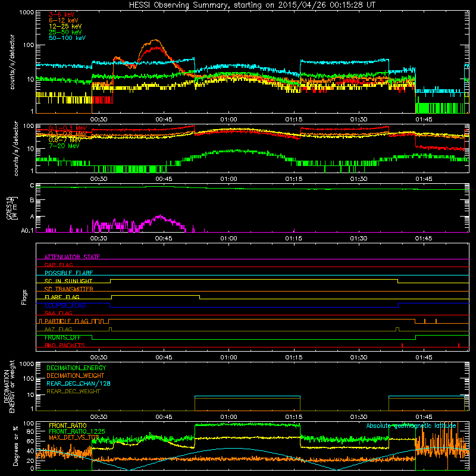
Task: Select the FRONTS_OFF flag label
Action: click(62, 337)
